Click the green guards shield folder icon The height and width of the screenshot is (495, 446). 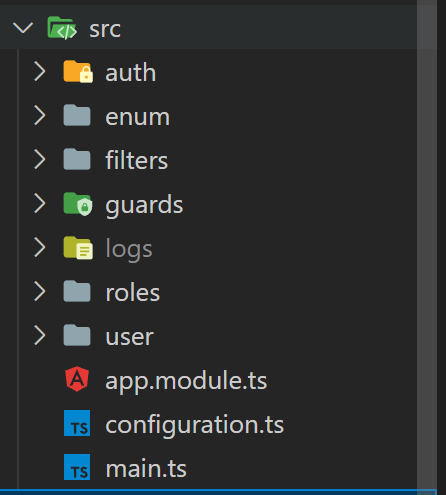(78, 204)
